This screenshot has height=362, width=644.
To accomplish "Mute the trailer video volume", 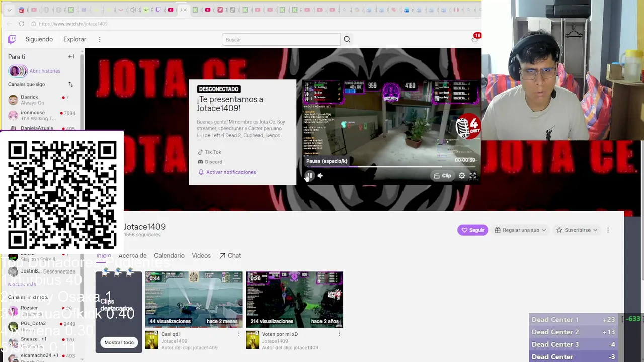I will 320,176.
